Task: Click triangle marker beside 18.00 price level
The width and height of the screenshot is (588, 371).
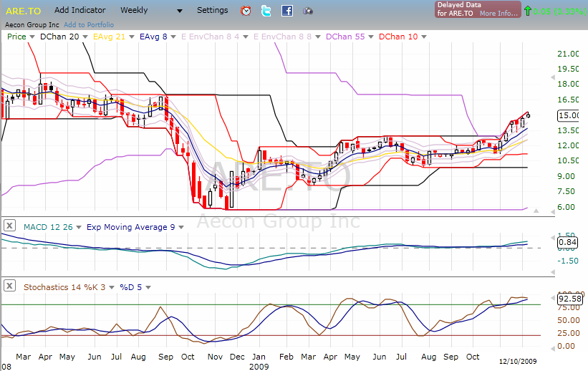Action: (552, 77)
